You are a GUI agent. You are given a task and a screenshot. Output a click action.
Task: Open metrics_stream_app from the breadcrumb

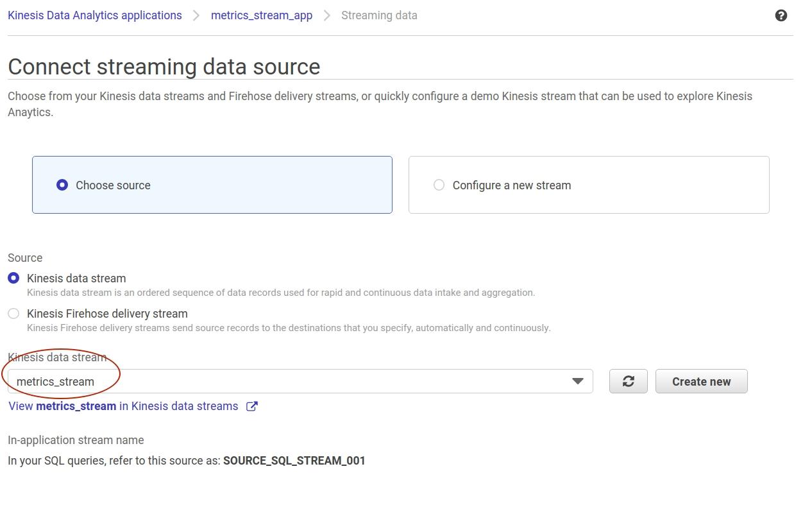(261, 15)
